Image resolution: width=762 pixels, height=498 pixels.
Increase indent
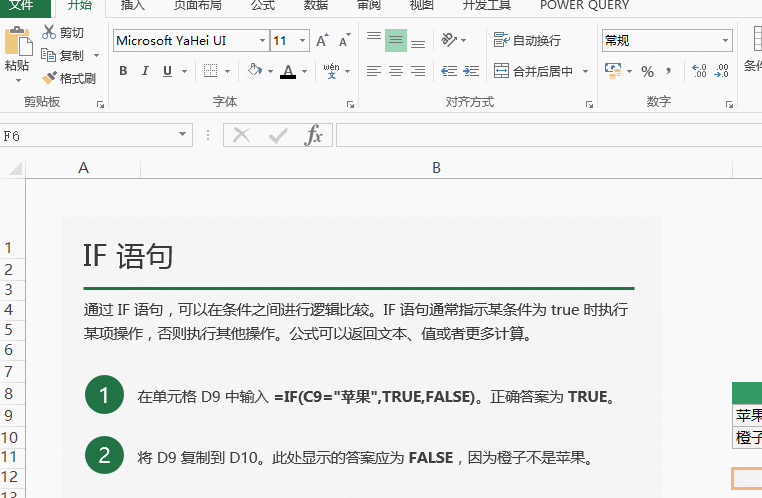[x=471, y=71]
